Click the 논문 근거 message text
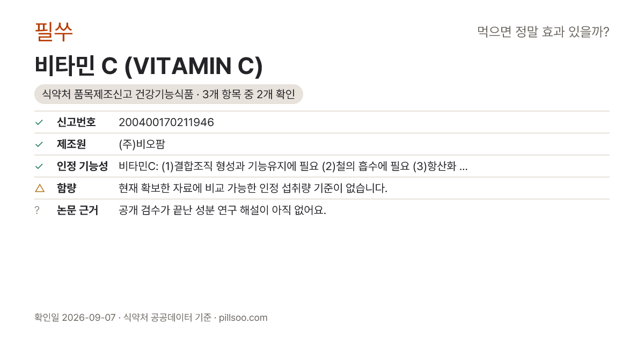 click(x=222, y=210)
